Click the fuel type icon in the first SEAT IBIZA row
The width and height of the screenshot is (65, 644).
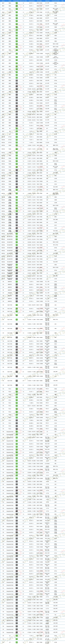click(17, 3)
